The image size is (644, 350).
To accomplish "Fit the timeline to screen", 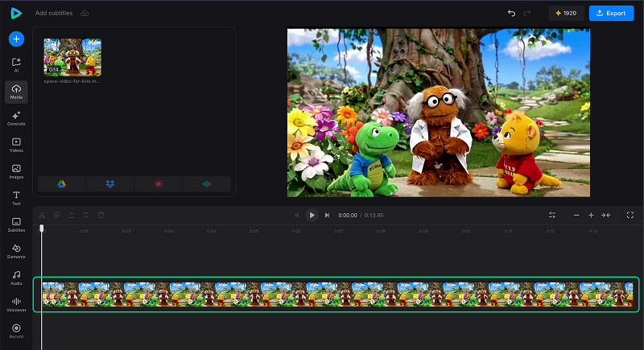I will click(606, 215).
